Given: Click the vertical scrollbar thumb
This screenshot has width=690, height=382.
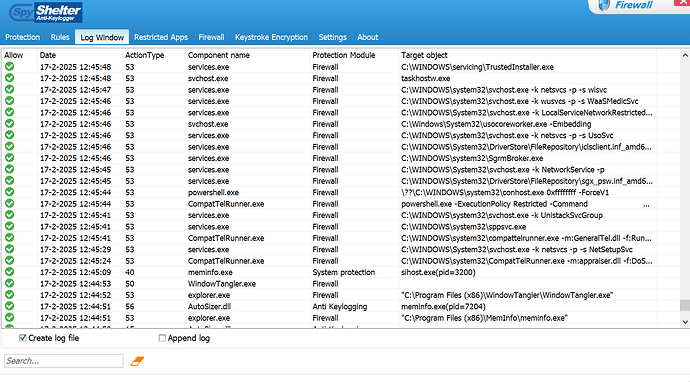Looking at the screenshot, I should [x=685, y=305].
